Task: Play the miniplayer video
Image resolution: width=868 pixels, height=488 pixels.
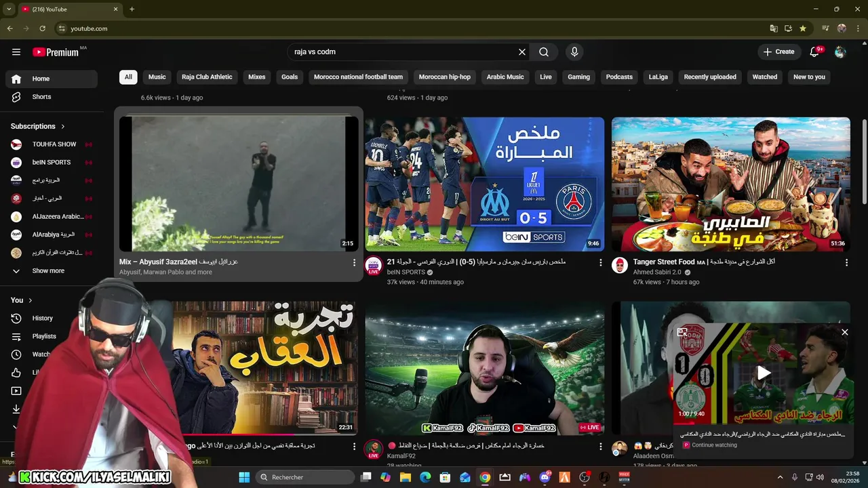Action: coord(764,373)
